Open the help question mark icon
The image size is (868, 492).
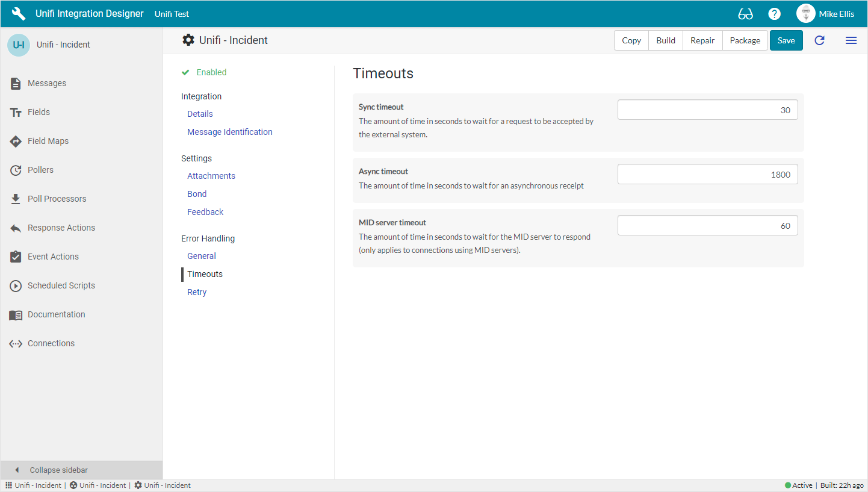click(x=775, y=14)
